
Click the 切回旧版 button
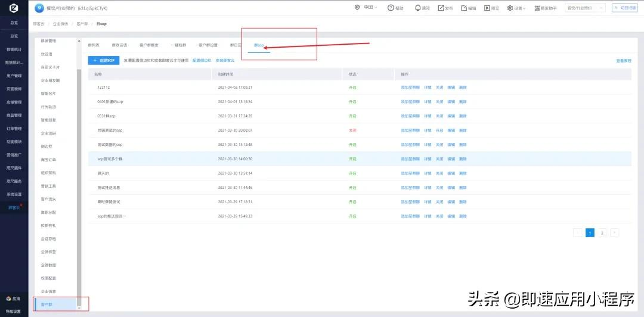click(x=624, y=8)
